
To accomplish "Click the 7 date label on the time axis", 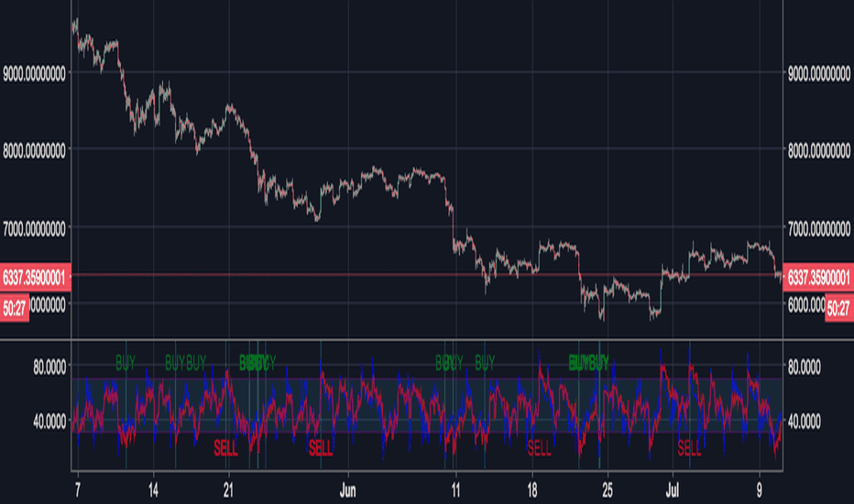I will (77, 491).
